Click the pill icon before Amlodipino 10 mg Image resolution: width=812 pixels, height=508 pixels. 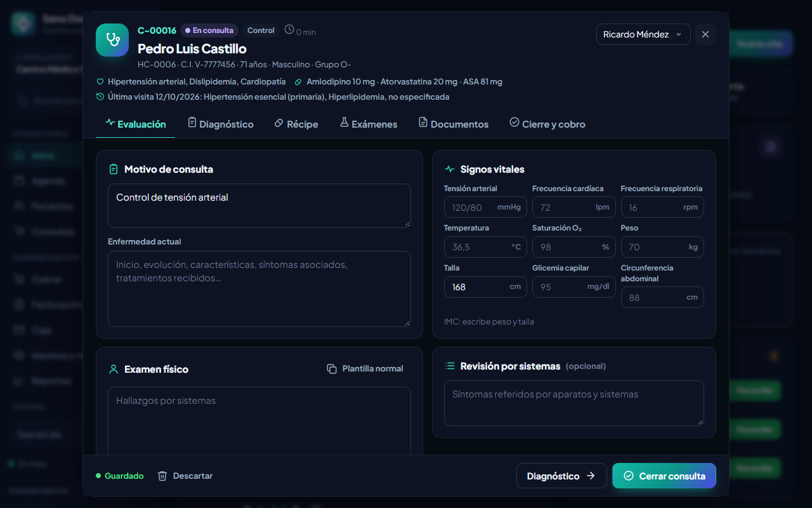click(x=299, y=82)
